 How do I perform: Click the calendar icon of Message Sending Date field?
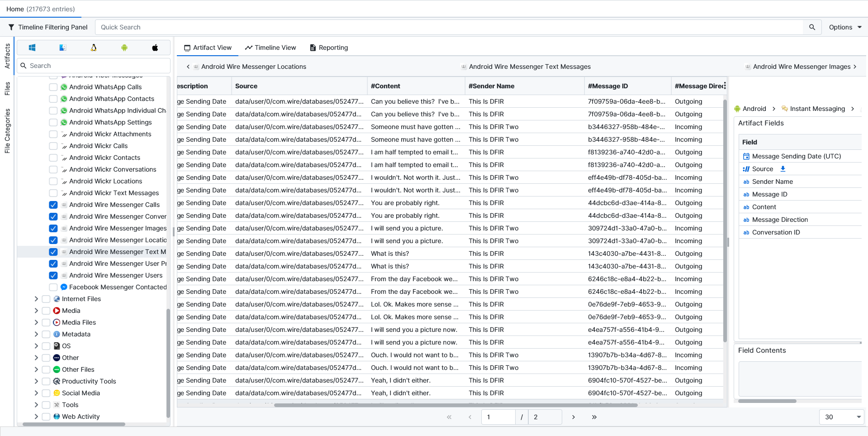tap(746, 156)
